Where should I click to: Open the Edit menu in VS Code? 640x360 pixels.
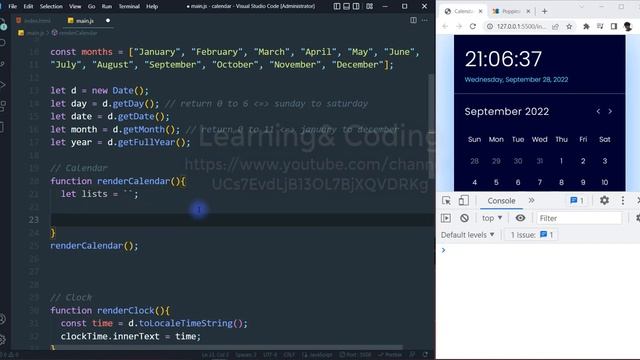(x=28, y=6)
